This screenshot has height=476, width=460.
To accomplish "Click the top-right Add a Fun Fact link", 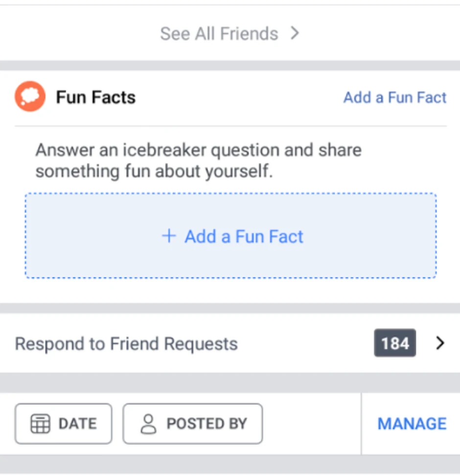I will pyautogui.click(x=394, y=97).
